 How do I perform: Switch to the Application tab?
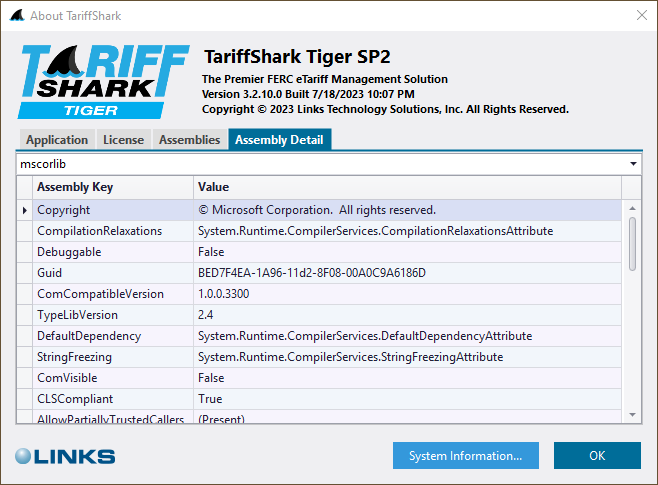point(57,140)
